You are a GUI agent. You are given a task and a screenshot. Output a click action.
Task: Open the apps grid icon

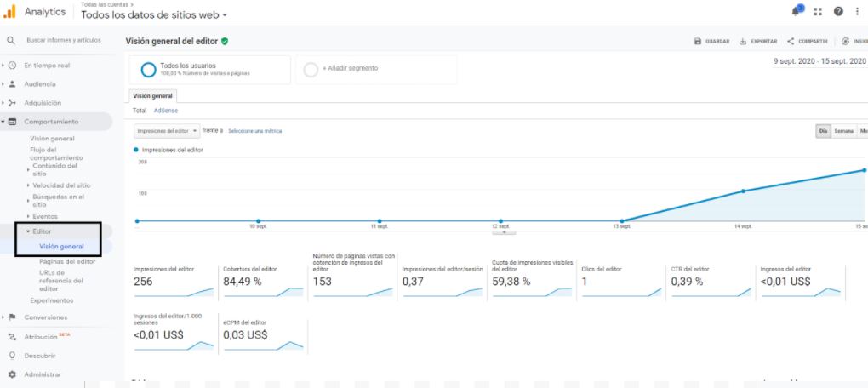pos(819,11)
